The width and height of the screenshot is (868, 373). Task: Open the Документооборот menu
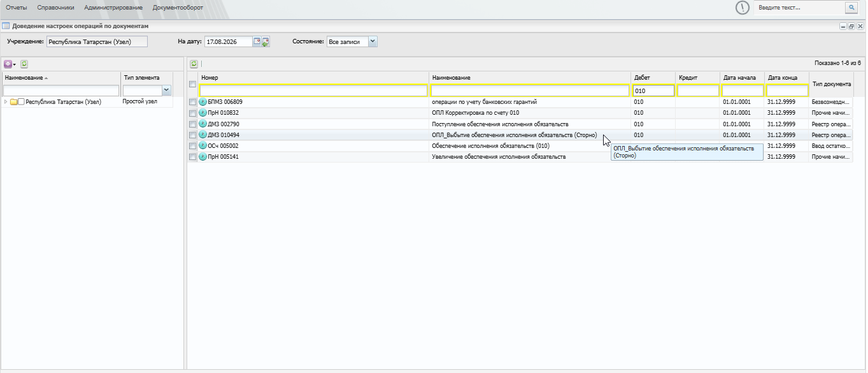tap(178, 8)
